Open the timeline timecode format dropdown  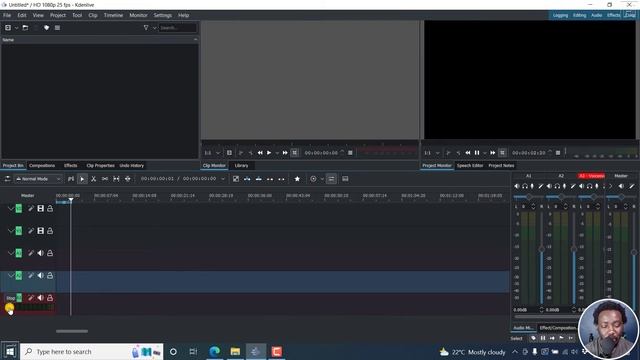tap(223, 179)
